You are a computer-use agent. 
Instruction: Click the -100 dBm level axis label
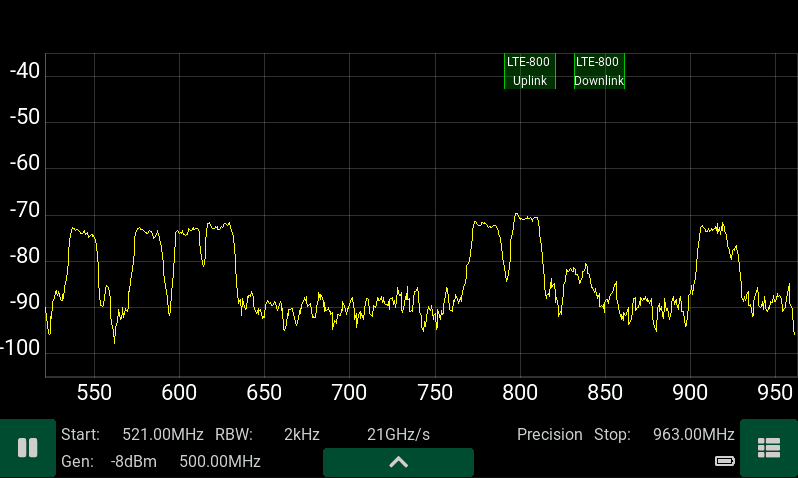coord(24,349)
